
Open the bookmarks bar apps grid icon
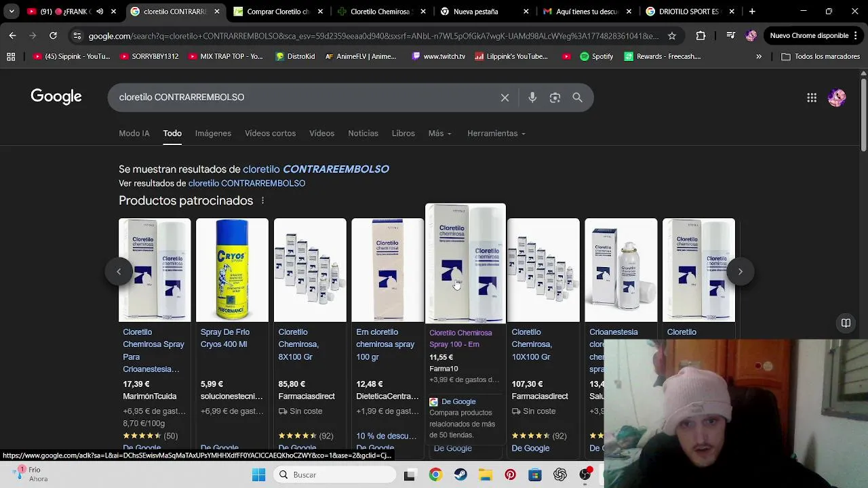click(x=11, y=56)
